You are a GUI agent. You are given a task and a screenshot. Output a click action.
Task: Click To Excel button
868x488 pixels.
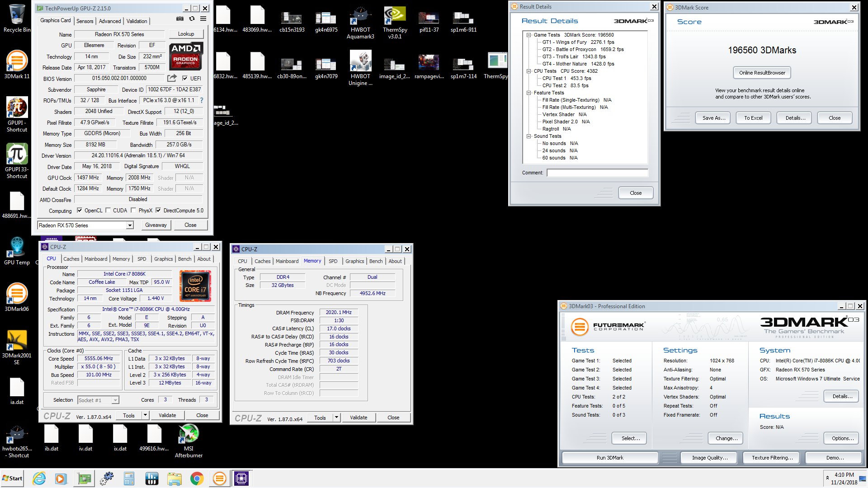[753, 118]
